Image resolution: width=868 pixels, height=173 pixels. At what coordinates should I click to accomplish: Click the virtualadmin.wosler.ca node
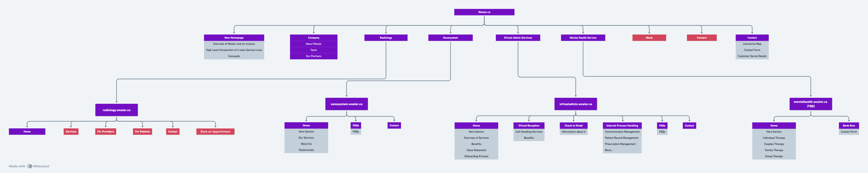click(x=576, y=104)
